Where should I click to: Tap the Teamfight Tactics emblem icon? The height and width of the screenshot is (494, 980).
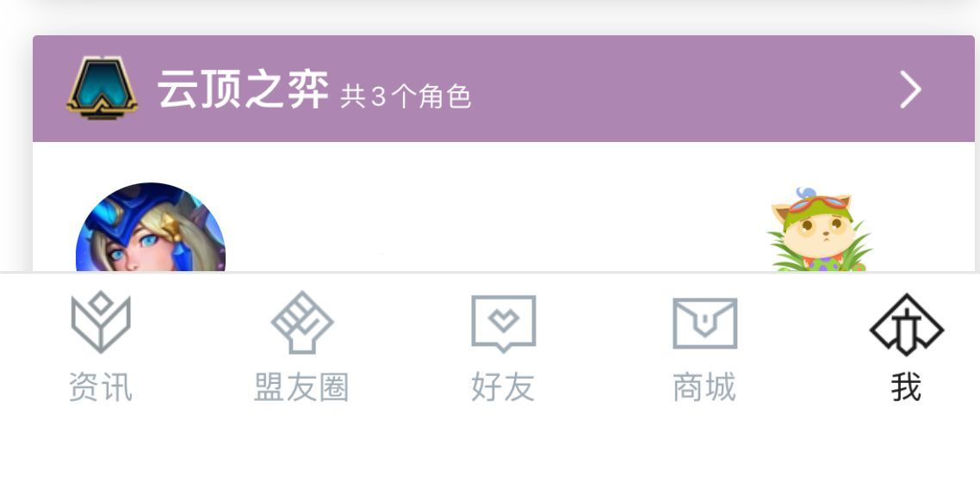coord(102,88)
